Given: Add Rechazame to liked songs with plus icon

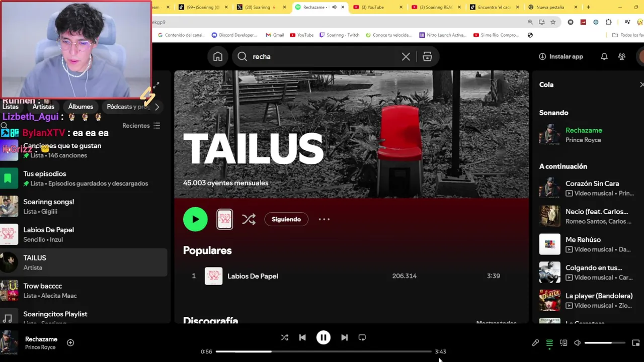Looking at the screenshot, I should coord(70,343).
